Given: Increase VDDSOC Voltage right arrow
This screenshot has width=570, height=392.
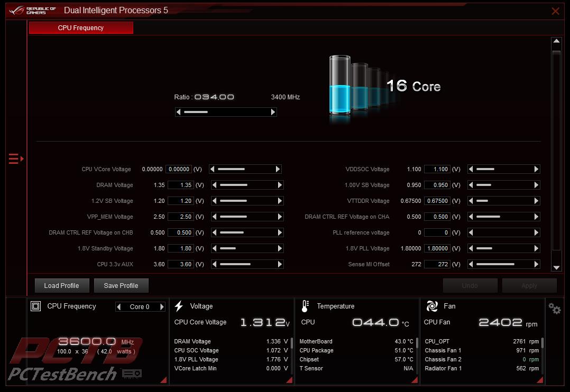Looking at the screenshot, I should (x=536, y=169).
